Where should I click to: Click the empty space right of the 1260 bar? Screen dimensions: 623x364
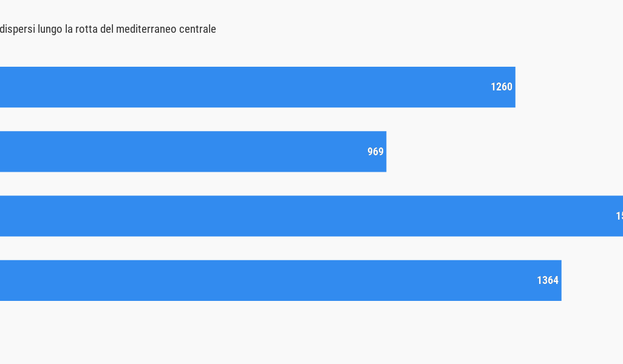click(569, 87)
